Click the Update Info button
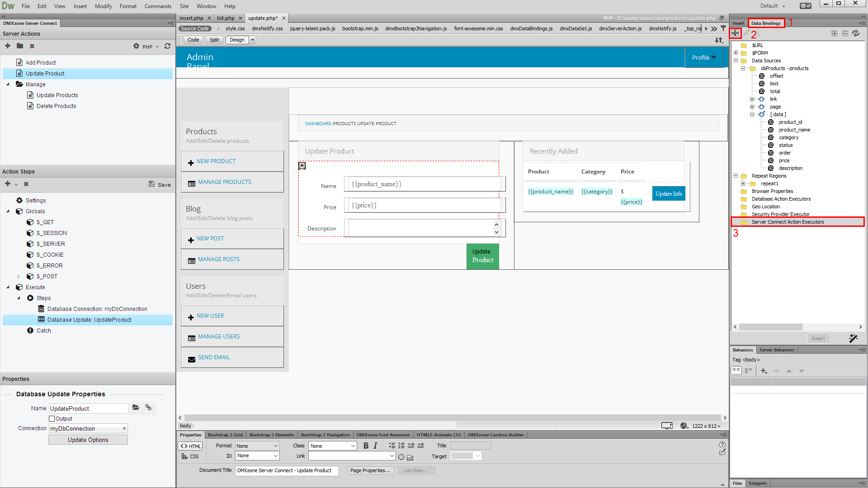This screenshot has width=868, height=488. tap(669, 193)
